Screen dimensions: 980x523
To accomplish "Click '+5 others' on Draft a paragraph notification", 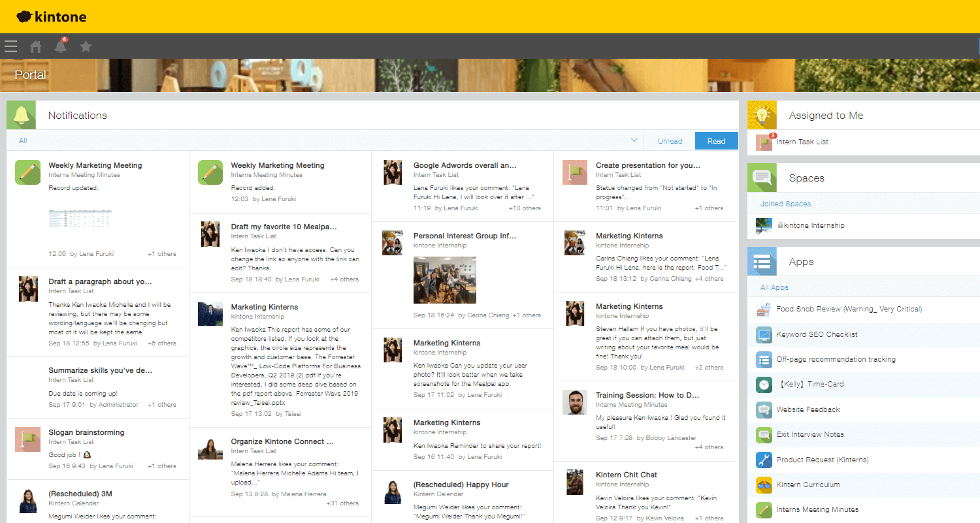I will pyautogui.click(x=161, y=343).
